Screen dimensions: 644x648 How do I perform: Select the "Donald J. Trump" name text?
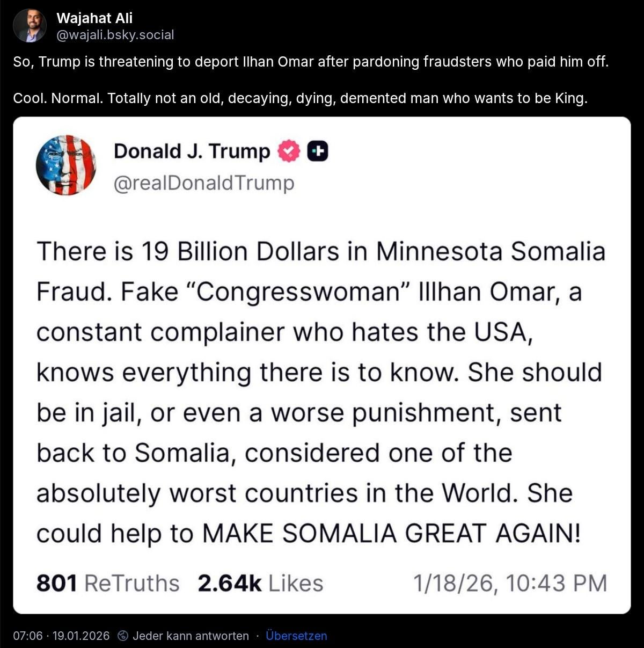[x=192, y=151]
